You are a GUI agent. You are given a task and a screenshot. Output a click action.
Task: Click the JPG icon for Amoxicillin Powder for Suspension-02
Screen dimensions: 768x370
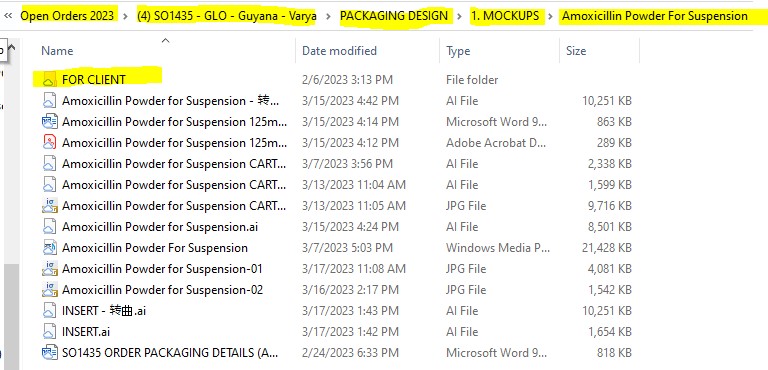(x=50, y=290)
